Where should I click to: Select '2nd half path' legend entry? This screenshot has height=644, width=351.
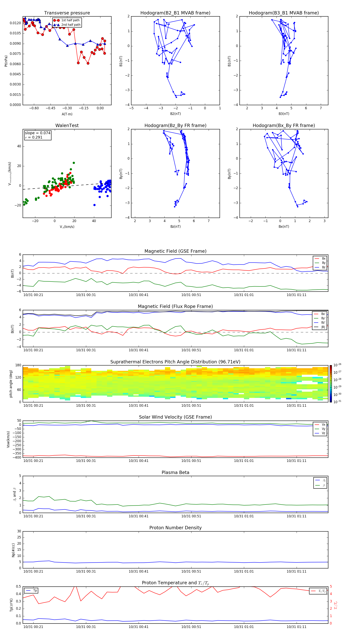click(x=67, y=25)
